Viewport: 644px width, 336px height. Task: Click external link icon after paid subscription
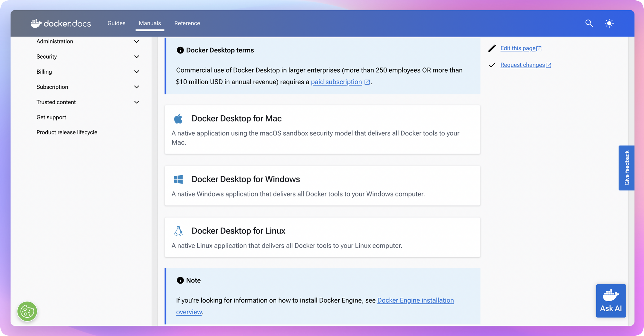click(367, 82)
